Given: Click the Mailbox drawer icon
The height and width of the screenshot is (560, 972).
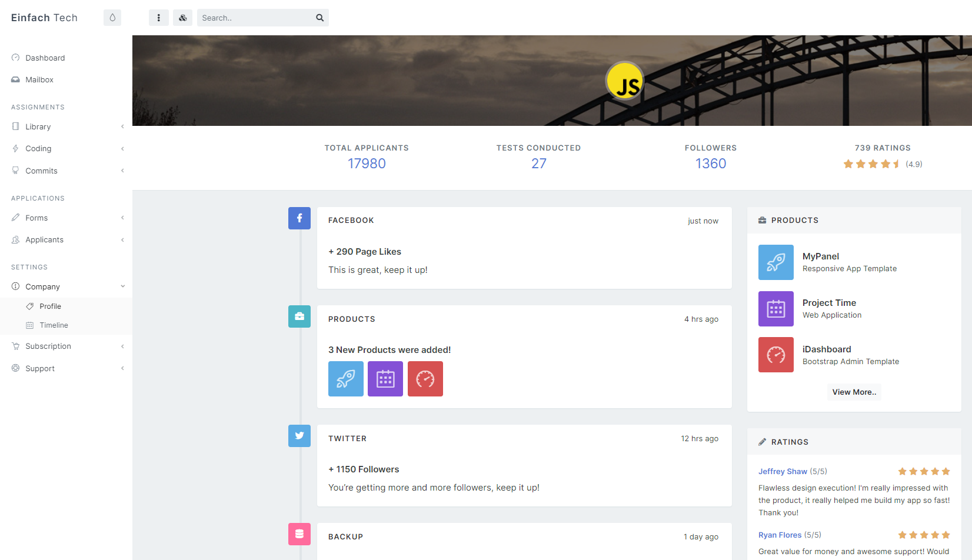Looking at the screenshot, I should pos(16,79).
